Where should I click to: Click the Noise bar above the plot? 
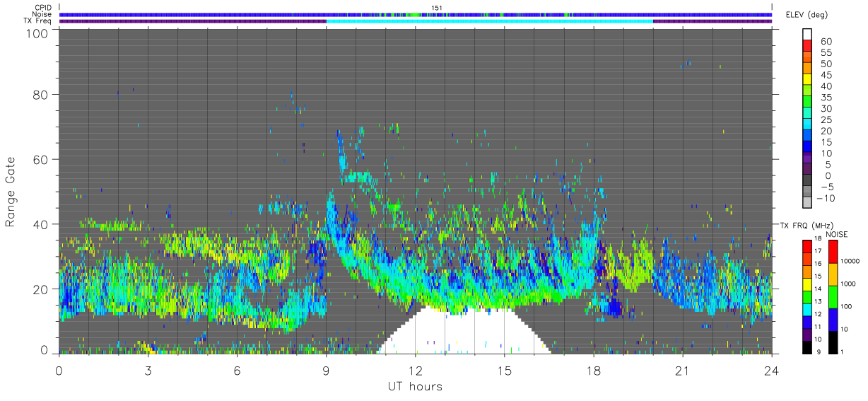click(x=416, y=14)
